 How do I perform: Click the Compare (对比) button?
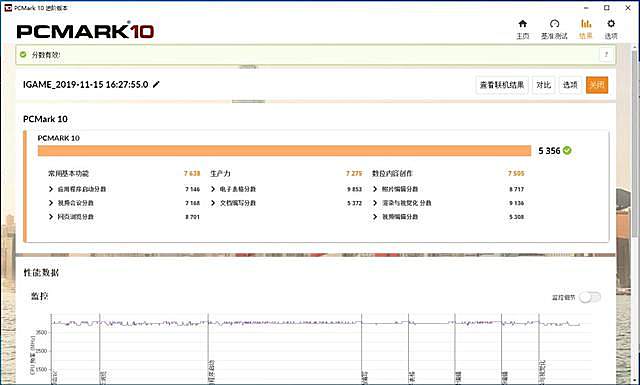click(x=544, y=85)
